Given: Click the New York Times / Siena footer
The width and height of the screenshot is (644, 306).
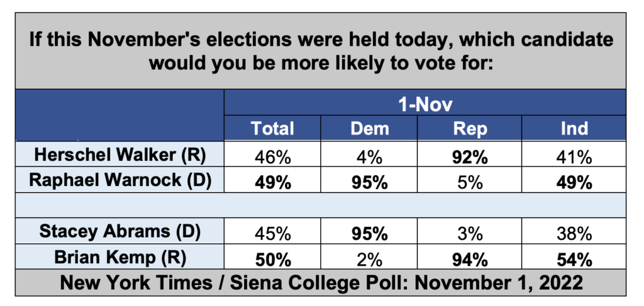Looking at the screenshot, I should (321, 283).
